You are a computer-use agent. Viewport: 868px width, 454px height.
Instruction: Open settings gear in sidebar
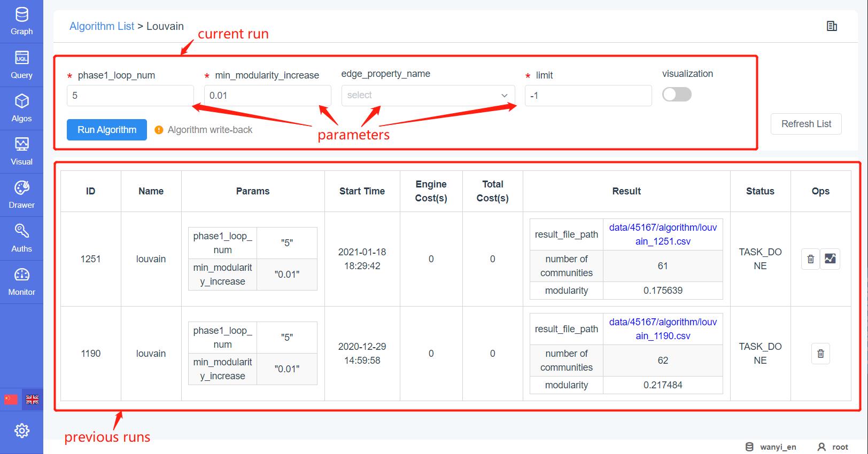click(21, 430)
